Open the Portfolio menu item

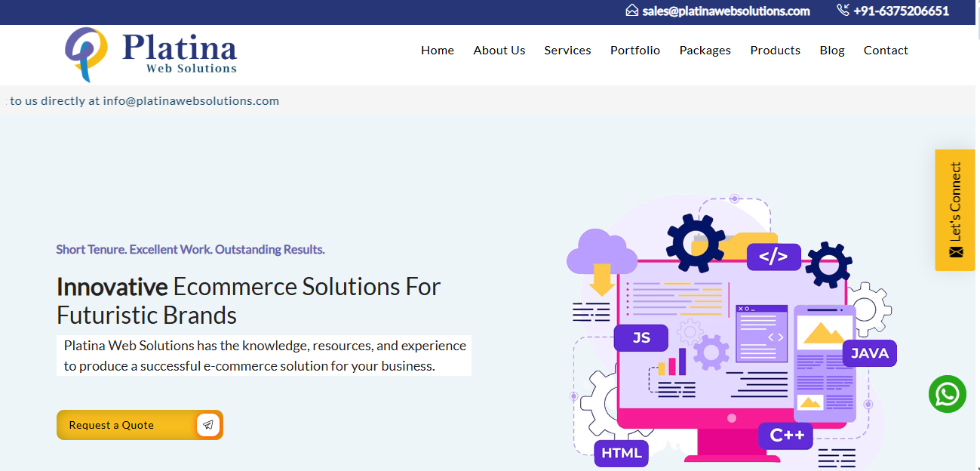[635, 51]
